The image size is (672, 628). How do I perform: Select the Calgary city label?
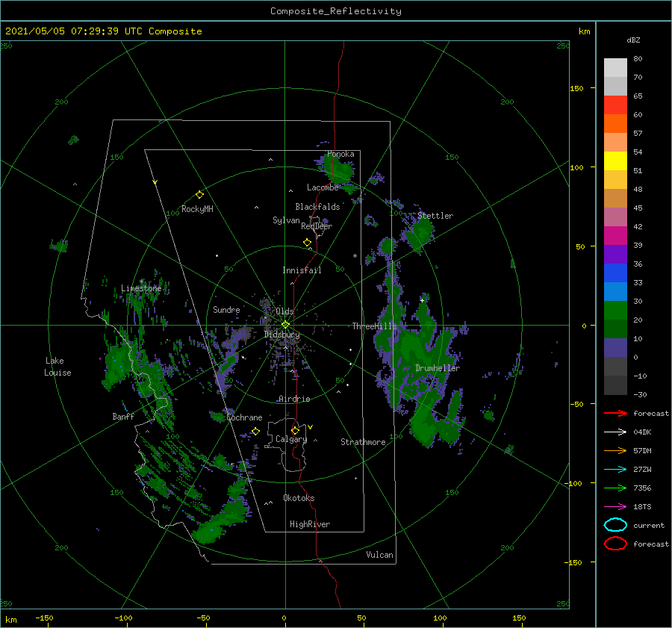tap(291, 439)
